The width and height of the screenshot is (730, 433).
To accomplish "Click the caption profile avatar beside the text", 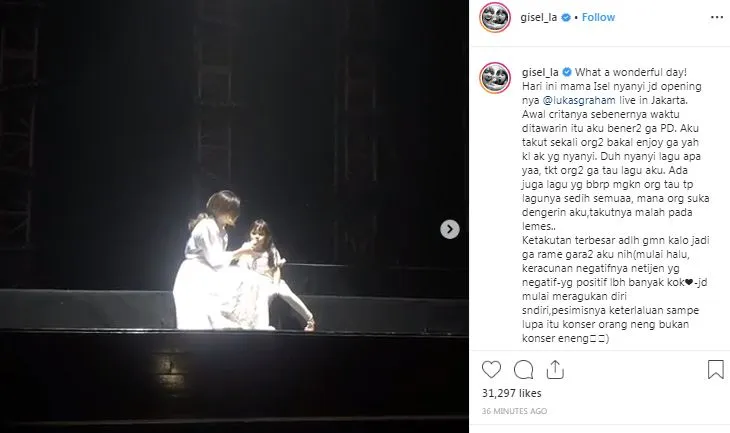I will [495, 77].
